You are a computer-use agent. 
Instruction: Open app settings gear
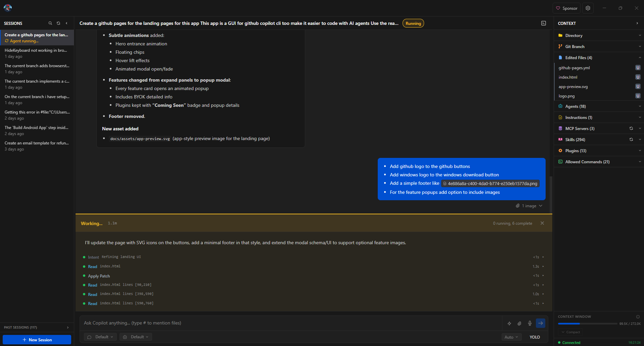(588, 8)
